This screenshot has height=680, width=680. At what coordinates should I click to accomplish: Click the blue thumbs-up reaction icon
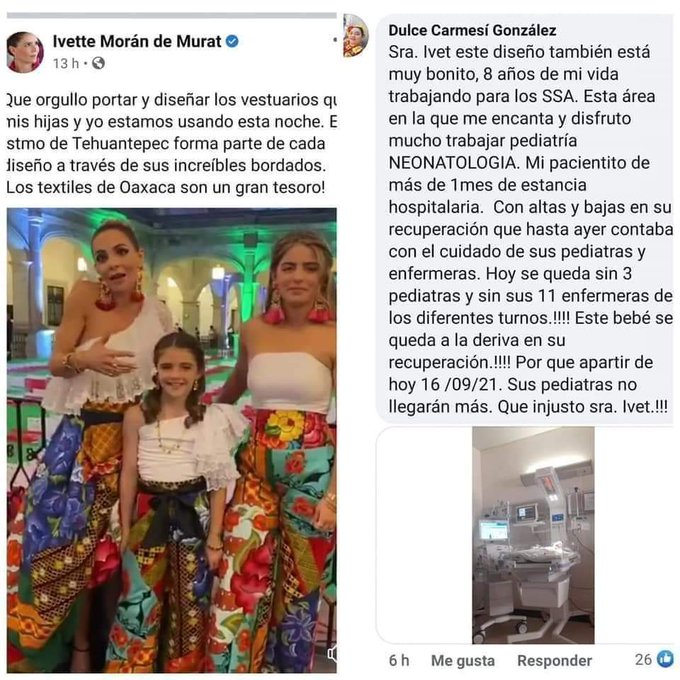click(x=665, y=658)
